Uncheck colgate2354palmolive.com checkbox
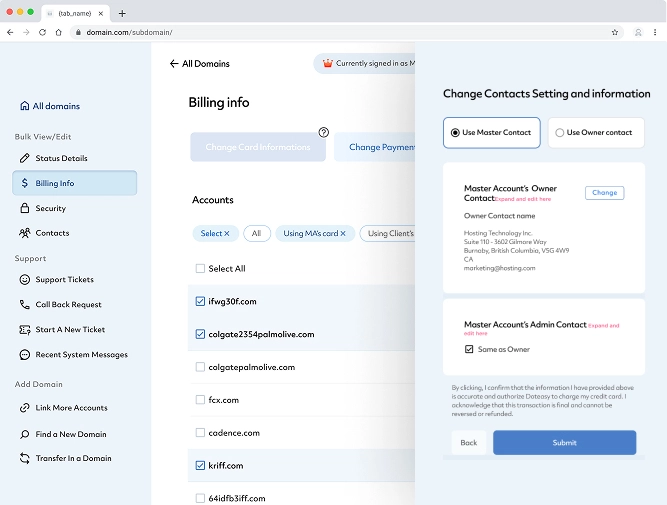This screenshot has width=667, height=505. [200, 334]
